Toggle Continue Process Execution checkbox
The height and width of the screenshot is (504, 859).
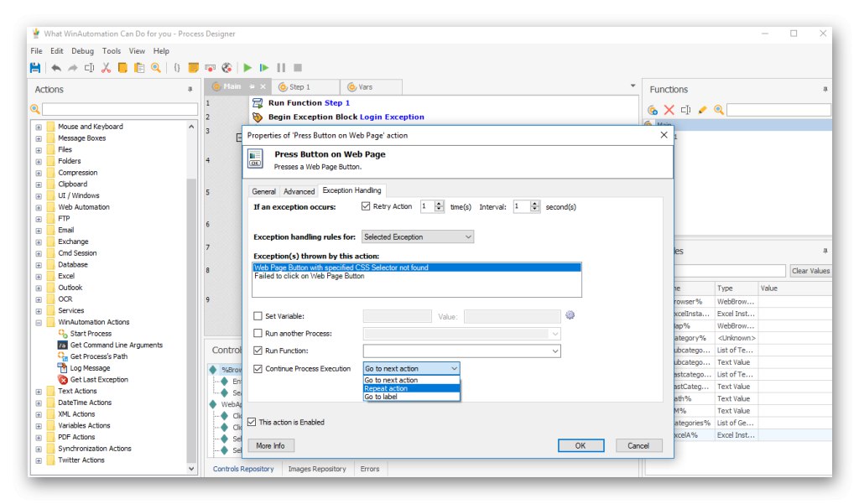pos(258,369)
